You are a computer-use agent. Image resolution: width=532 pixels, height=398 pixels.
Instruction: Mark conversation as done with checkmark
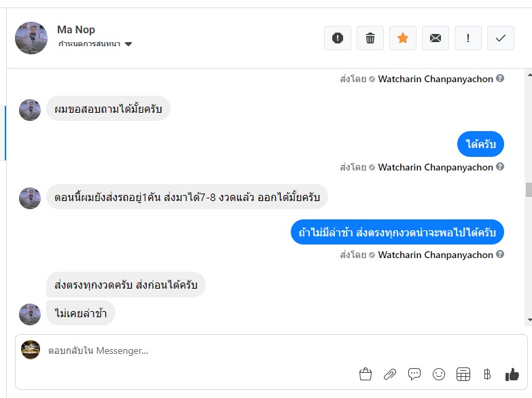(501, 38)
